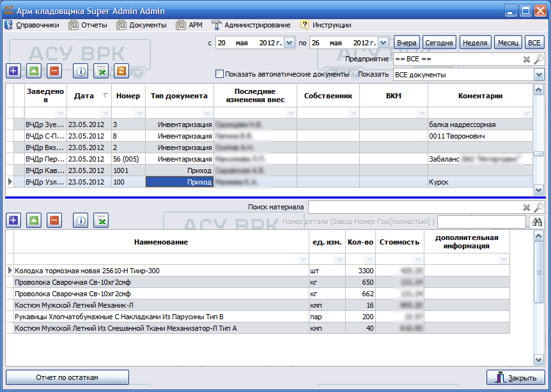The image size is (551, 392).
Task: Click the magnifier next to Поиск материала
Action: (538, 207)
